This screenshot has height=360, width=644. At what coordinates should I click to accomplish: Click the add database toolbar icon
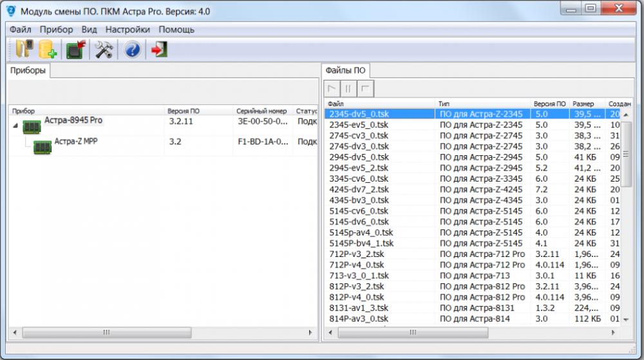[x=48, y=50]
